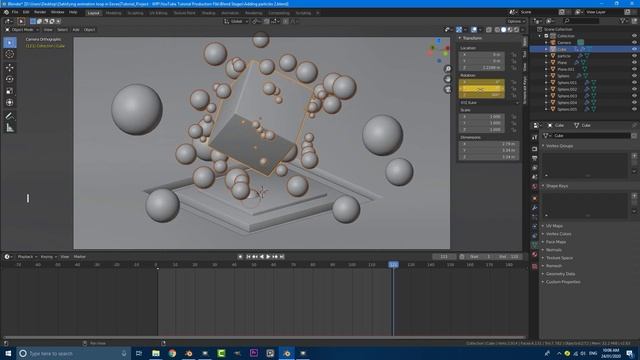The image size is (640, 360).
Task: Click current frame playhead marker
Action: pyautogui.click(x=393, y=265)
